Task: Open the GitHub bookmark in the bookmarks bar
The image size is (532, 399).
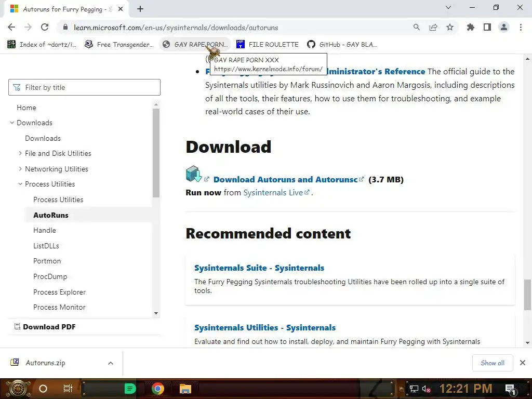Action: (x=342, y=45)
